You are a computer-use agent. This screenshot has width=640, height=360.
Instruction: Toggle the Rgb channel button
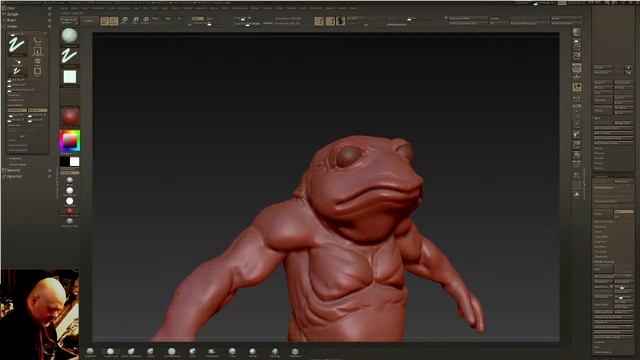pos(168,18)
